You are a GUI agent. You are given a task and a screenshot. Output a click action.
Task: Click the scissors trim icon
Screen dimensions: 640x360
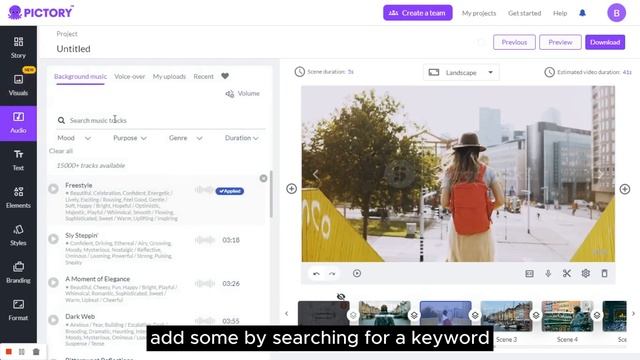pos(567,273)
